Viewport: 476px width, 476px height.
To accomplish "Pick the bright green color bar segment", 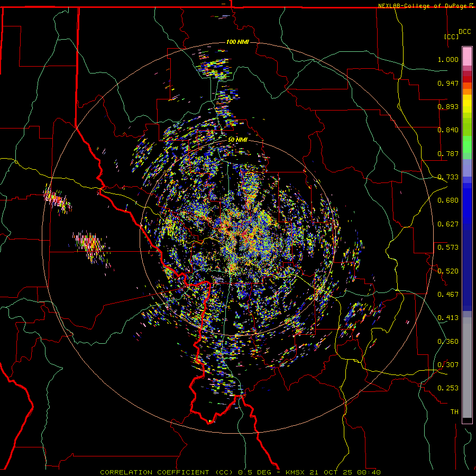I will 467,144.
